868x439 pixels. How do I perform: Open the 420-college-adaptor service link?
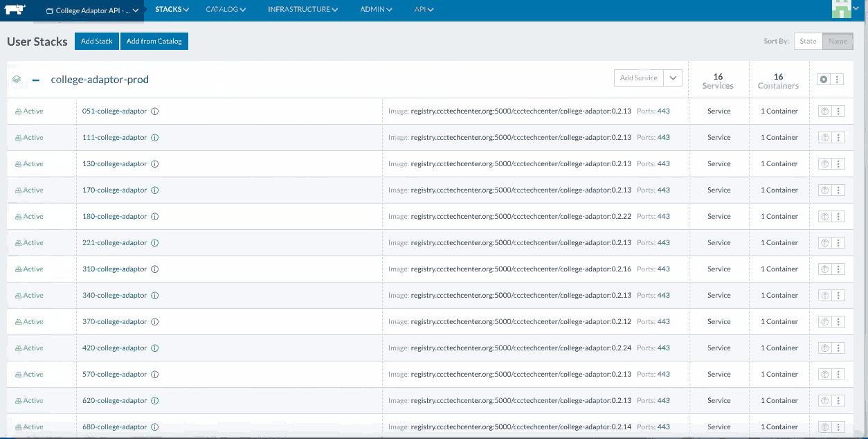[114, 348]
